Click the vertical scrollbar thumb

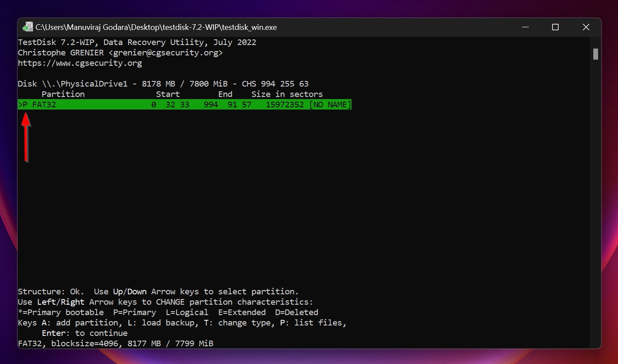click(596, 54)
